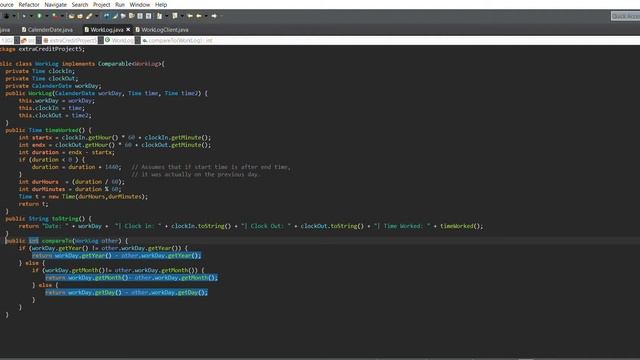Click the 'Time t = new Time' line
This screenshot has height=360, width=640.
pyautogui.click(x=83, y=196)
